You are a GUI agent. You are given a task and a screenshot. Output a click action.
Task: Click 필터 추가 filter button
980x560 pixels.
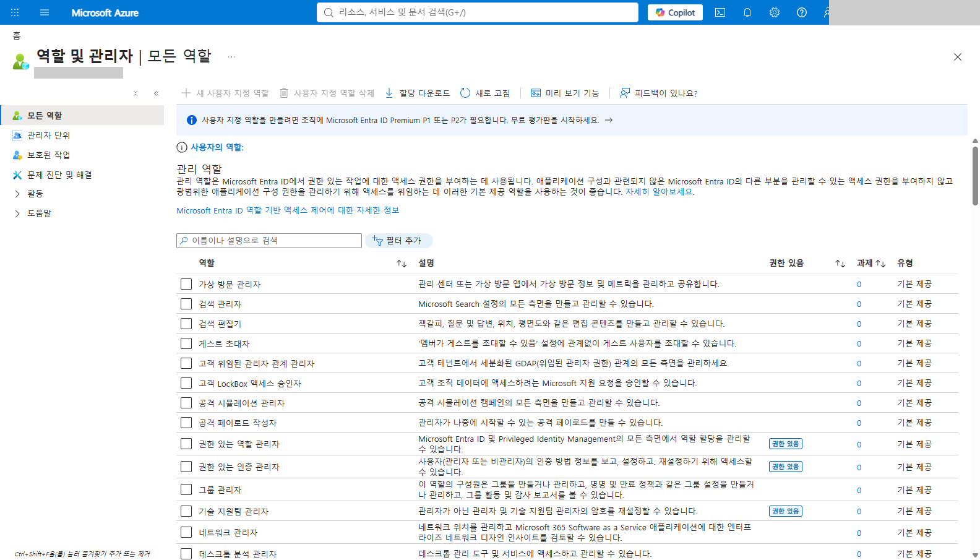tap(398, 241)
